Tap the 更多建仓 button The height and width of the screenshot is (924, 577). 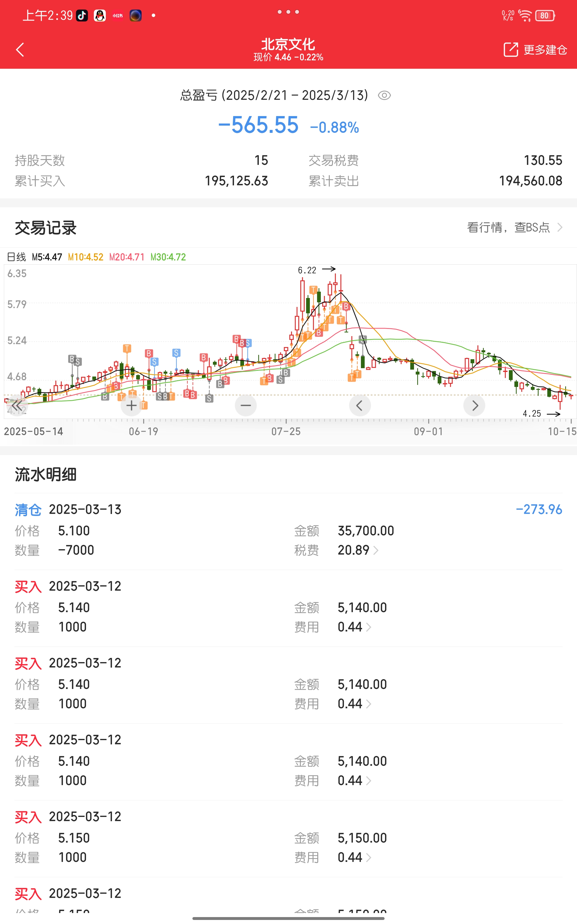point(545,50)
